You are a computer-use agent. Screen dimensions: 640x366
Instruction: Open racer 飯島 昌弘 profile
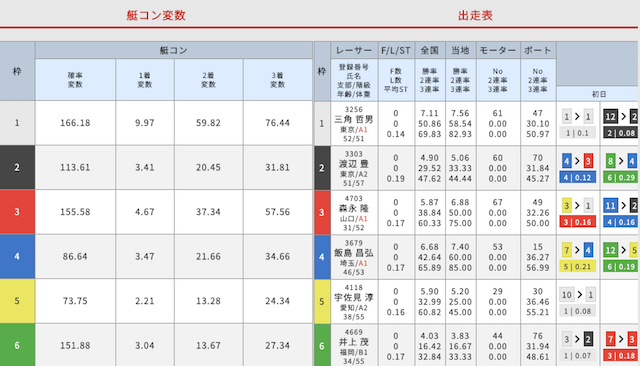(353, 253)
